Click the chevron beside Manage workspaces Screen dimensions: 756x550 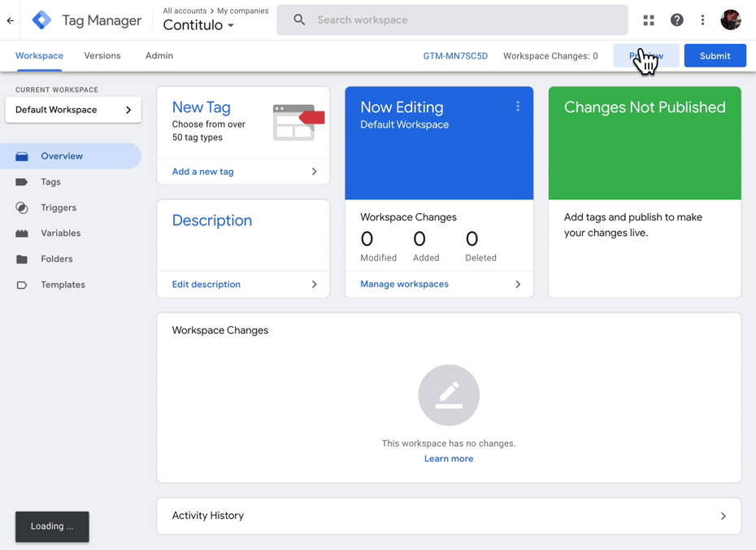click(518, 285)
